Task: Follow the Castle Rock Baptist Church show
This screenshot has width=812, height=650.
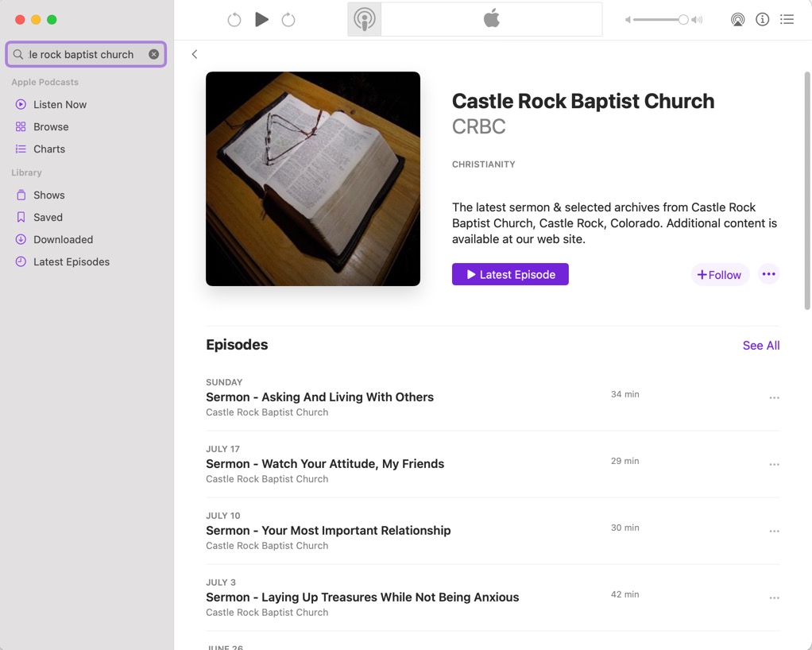Action: [x=719, y=274]
